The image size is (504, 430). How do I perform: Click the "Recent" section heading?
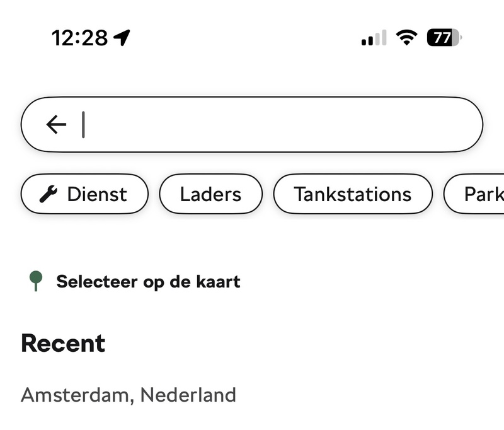(63, 344)
